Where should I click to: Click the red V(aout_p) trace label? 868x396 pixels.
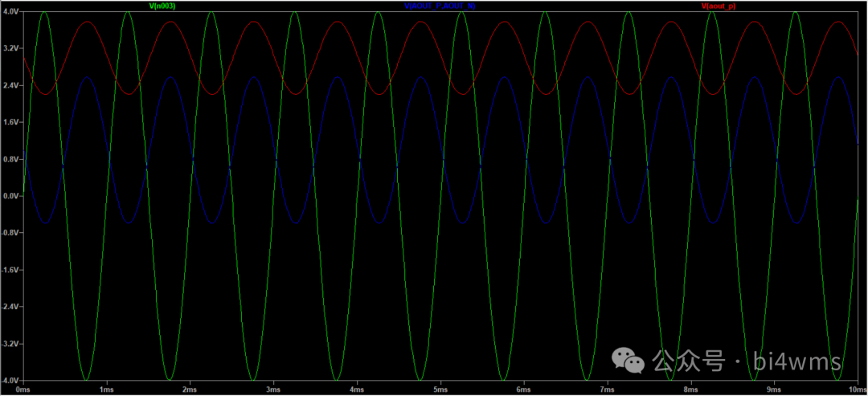coord(719,6)
